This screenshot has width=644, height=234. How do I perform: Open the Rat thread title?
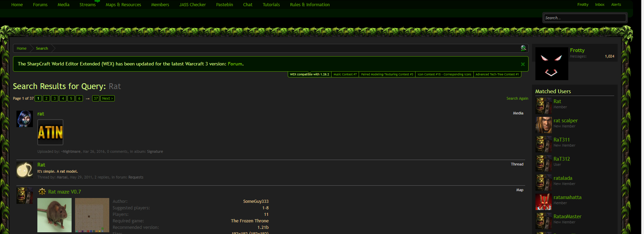[41, 165]
